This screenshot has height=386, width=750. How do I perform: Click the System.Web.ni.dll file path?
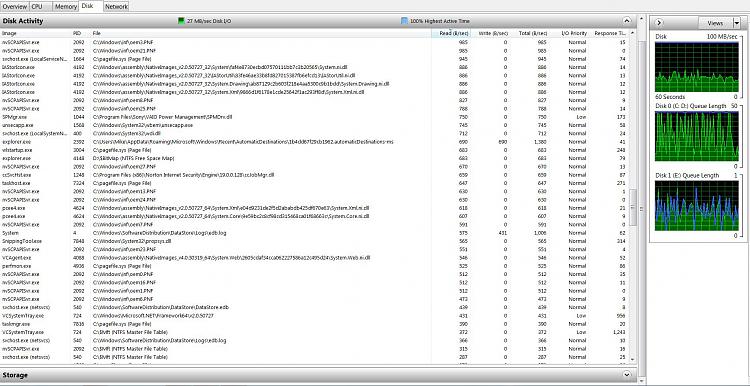(232, 258)
